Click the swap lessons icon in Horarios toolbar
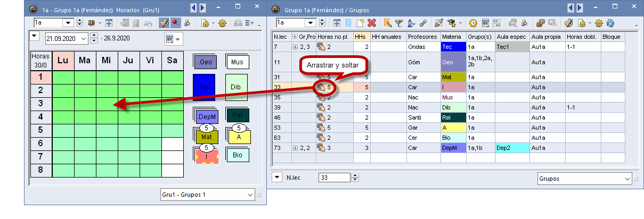644x219 pixels. [187, 23]
